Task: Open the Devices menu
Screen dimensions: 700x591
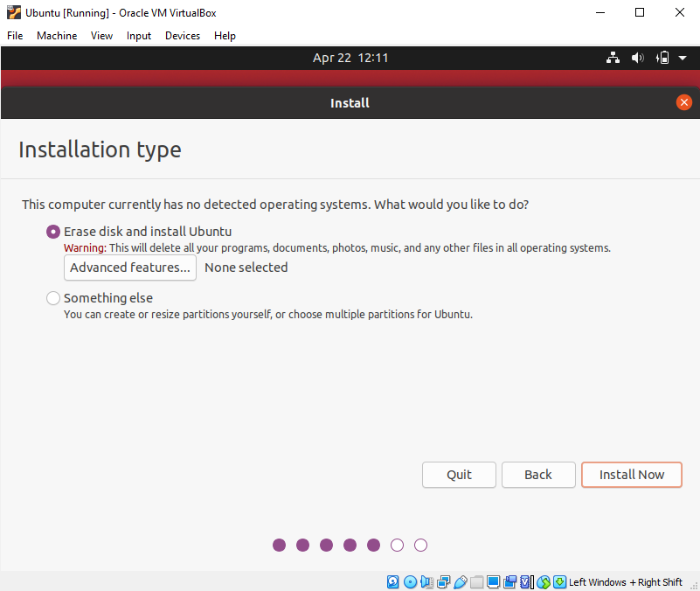Action: pos(183,36)
